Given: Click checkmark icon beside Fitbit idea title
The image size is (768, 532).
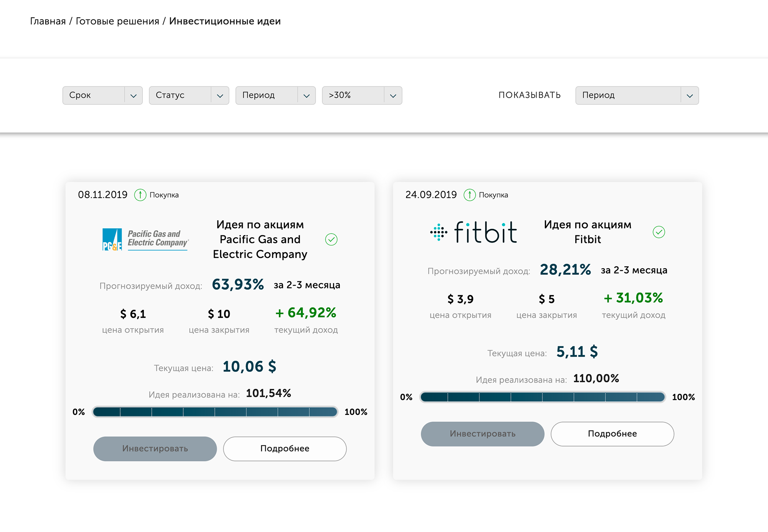Looking at the screenshot, I should pos(659,232).
